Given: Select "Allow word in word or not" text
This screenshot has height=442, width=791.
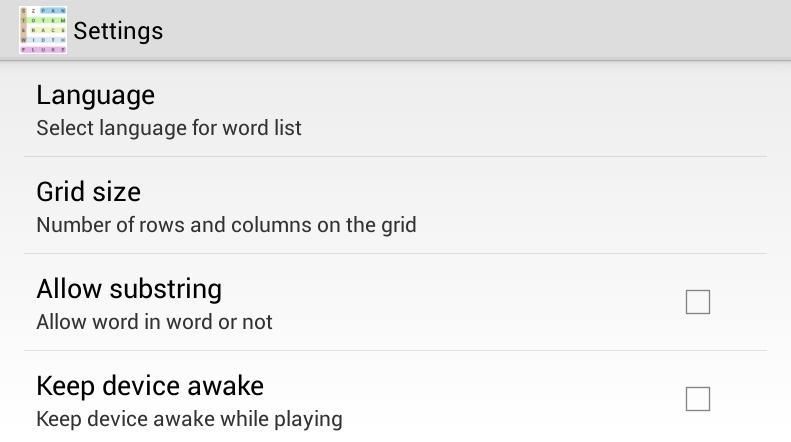Looking at the screenshot, I should [x=154, y=322].
